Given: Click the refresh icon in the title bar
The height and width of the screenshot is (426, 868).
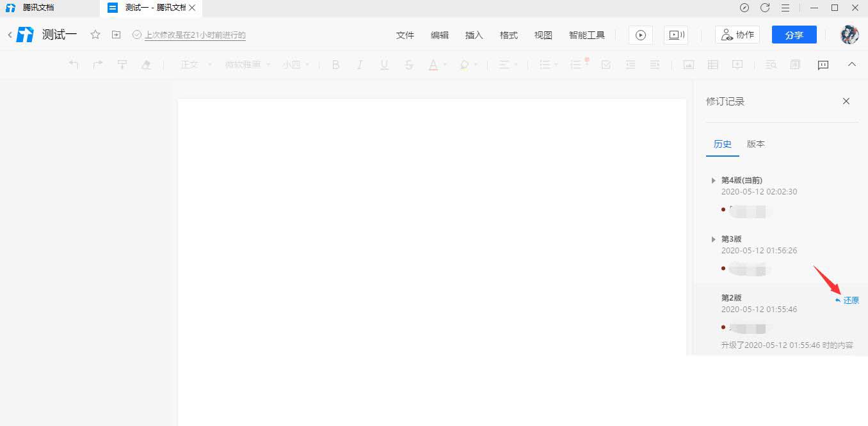Looking at the screenshot, I should click(x=765, y=8).
